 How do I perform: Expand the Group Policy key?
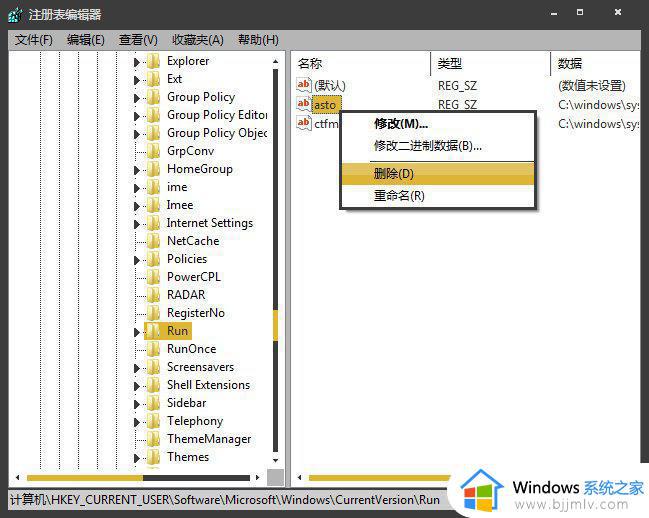click(137, 98)
